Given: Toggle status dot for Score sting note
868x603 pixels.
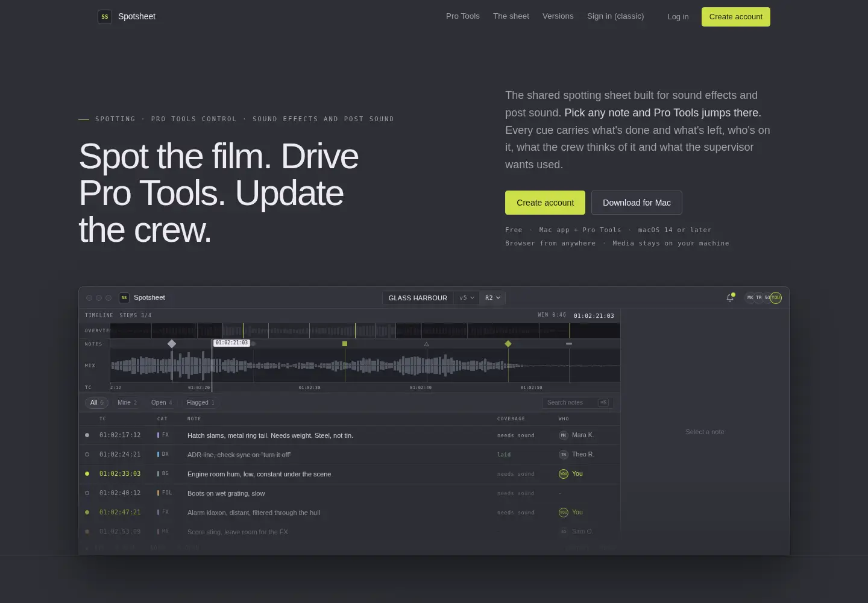Looking at the screenshot, I should point(87,532).
